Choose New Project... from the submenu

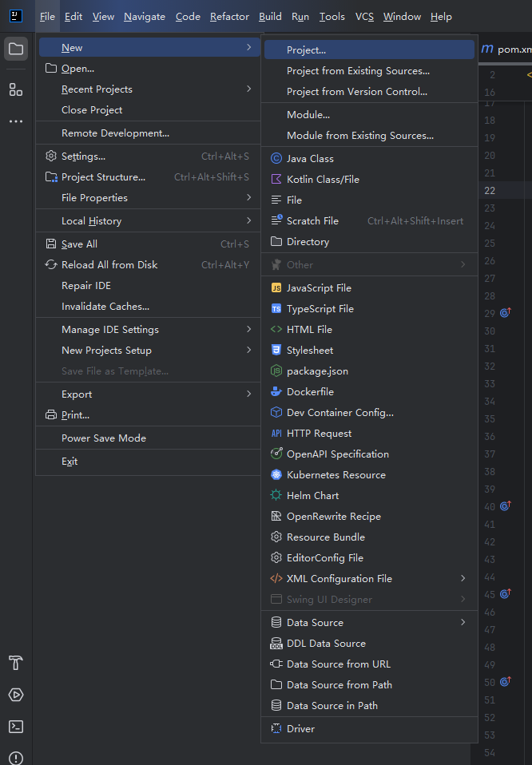click(370, 50)
